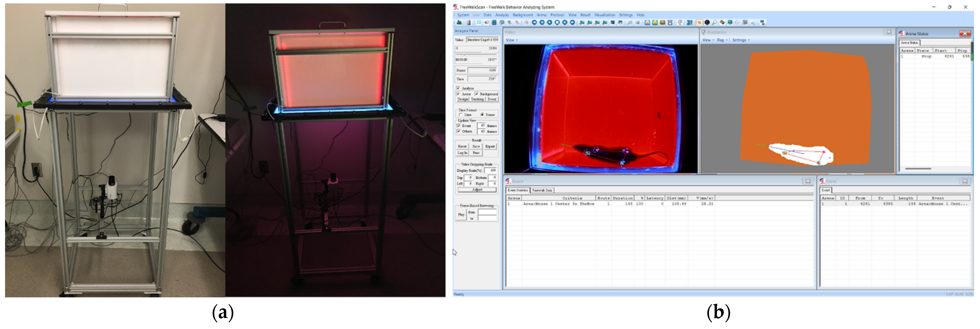Toggle the Analyze checkbox
The image size is (980, 329).
(x=458, y=88)
